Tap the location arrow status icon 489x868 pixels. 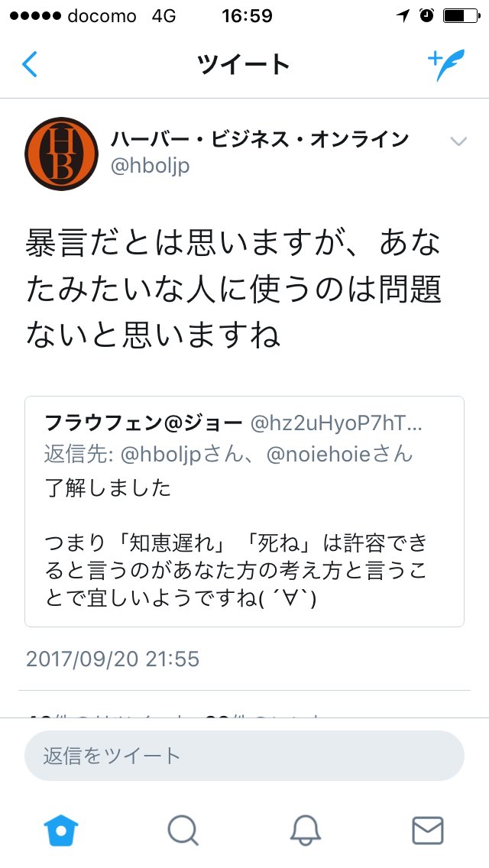coord(403,15)
